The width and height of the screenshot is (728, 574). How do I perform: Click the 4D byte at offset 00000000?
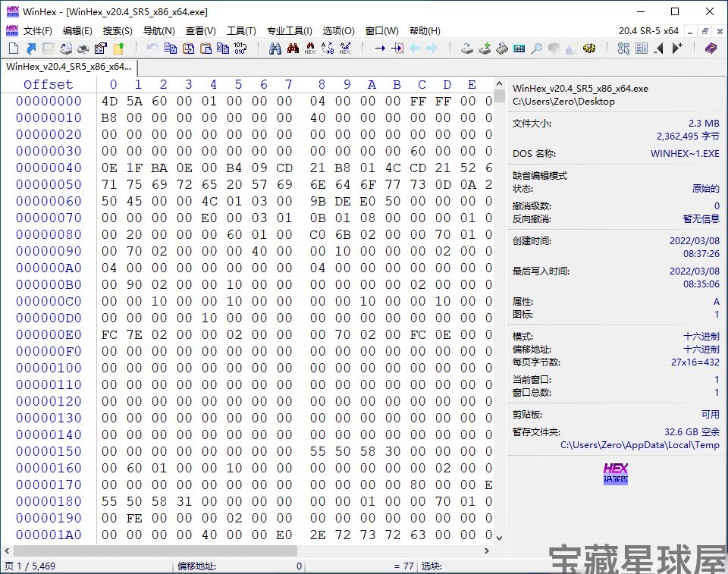point(109,102)
